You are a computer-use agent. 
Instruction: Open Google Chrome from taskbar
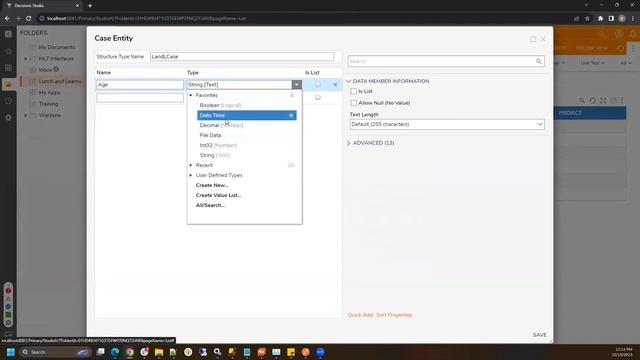pyautogui.click(x=130, y=352)
